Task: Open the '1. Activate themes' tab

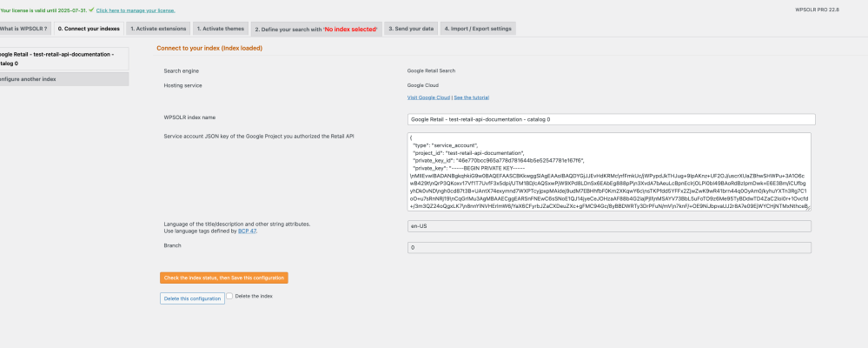Action: coord(221,29)
